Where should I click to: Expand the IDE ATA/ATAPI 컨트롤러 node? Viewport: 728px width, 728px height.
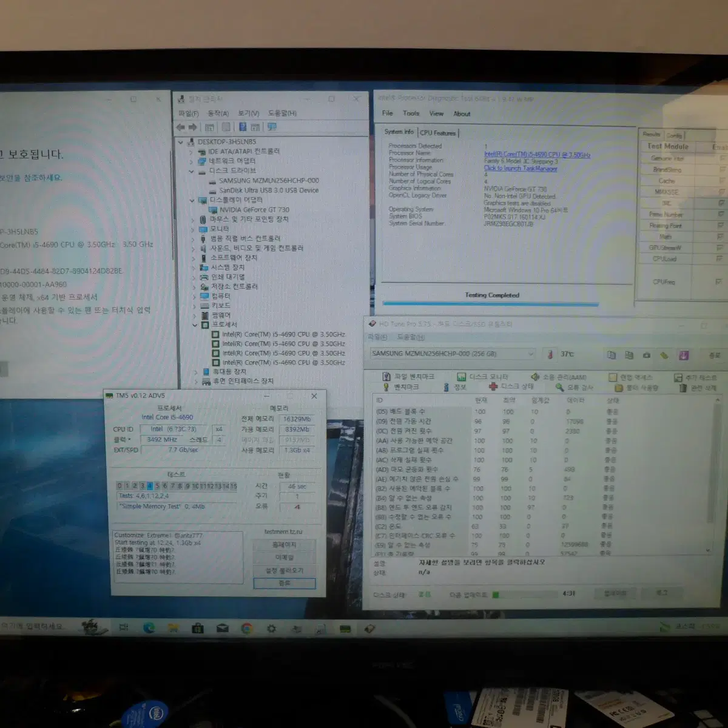(x=191, y=152)
